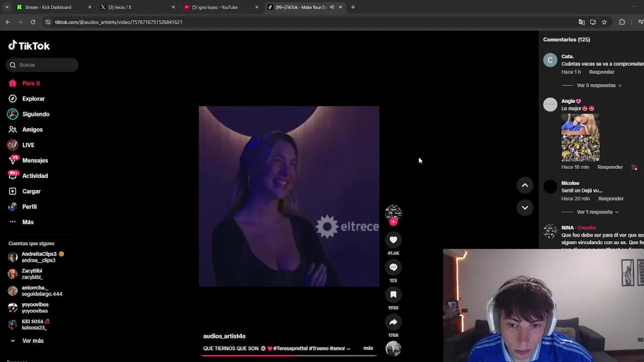Go to next video with down arrow
Image resolution: width=644 pixels, height=362 pixels.
click(x=525, y=207)
